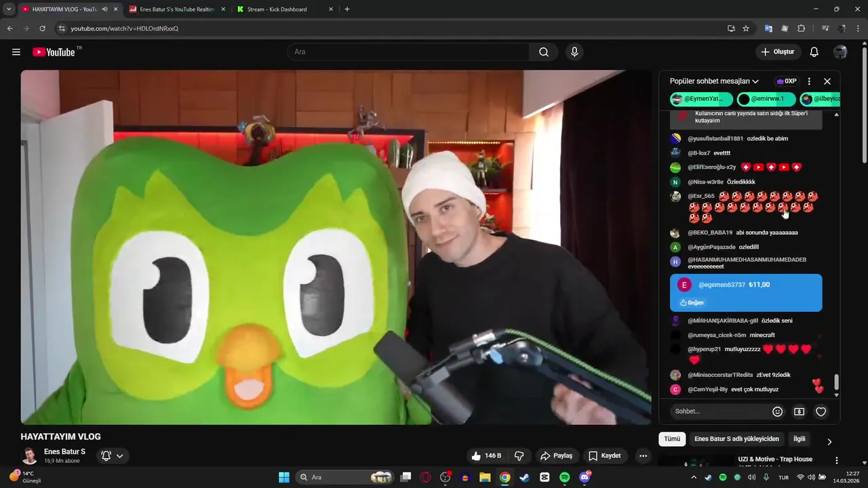Viewport: 868px width, 488px height.
Task: Dislike the video
Action: click(x=519, y=455)
